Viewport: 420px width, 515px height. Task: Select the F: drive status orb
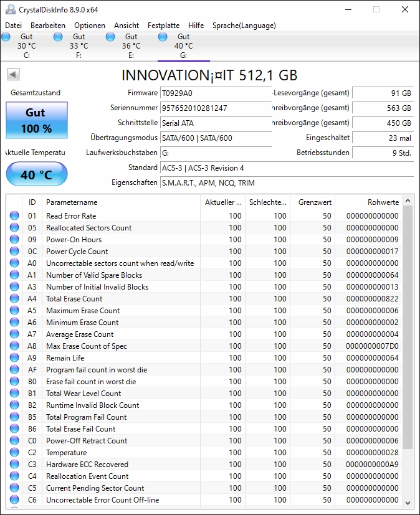point(58,37)
